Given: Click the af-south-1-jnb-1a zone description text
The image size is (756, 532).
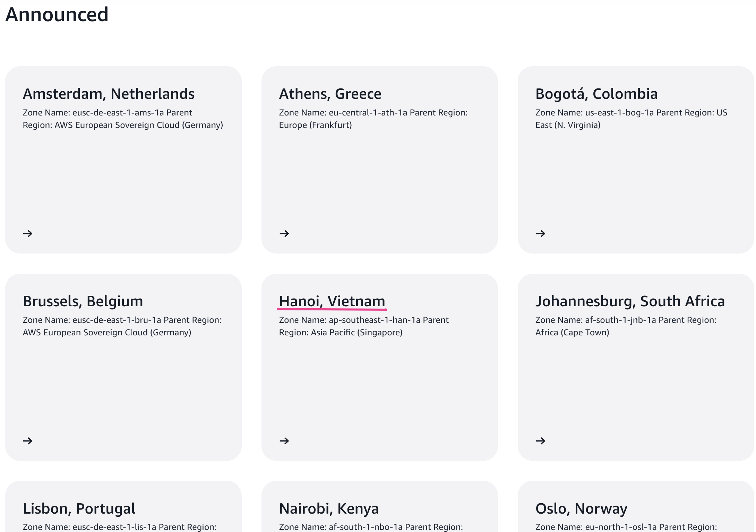Looking at the screenshot, I should click(x=626, y=326).
